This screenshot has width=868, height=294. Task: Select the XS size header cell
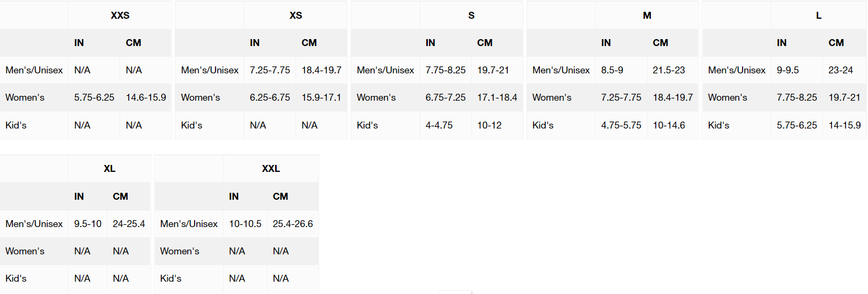pos(295,16)
